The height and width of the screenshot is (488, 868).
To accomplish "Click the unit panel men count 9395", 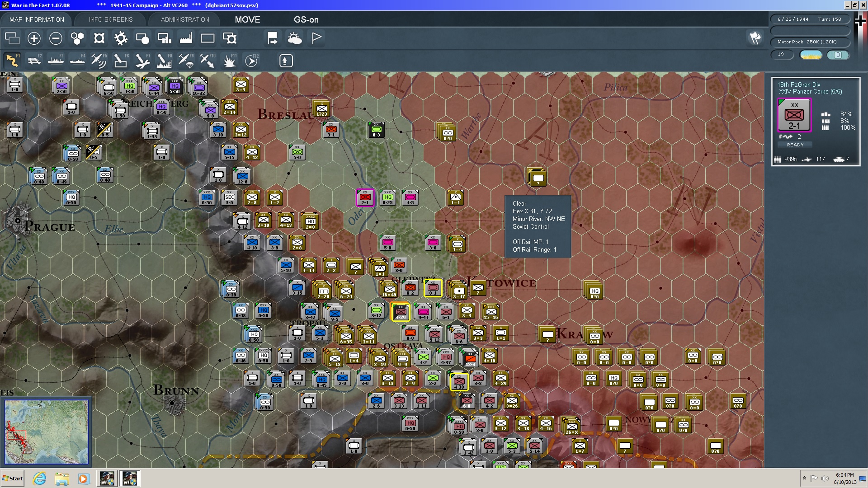I will pyautogui.click(x=791, y=160).
